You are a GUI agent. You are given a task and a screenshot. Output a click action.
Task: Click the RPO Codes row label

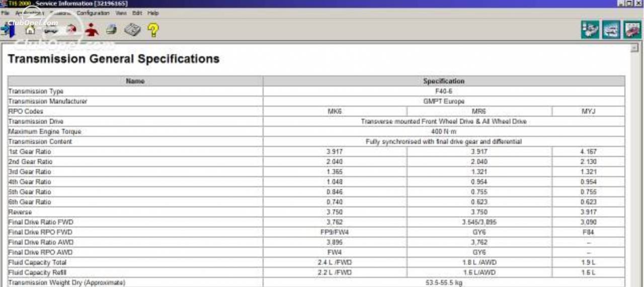pyautogui.click(x=26, y=112)
